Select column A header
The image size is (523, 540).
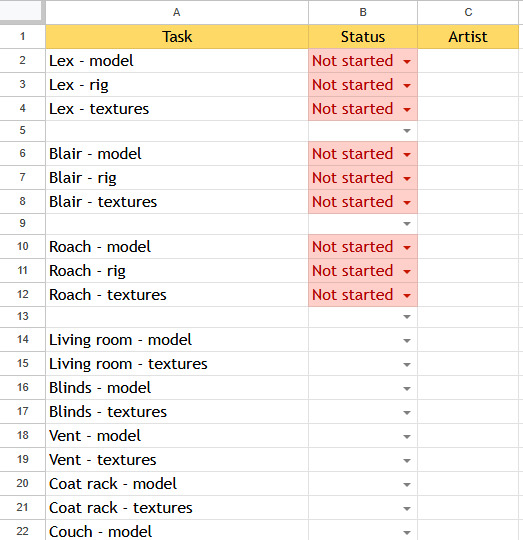177,12
